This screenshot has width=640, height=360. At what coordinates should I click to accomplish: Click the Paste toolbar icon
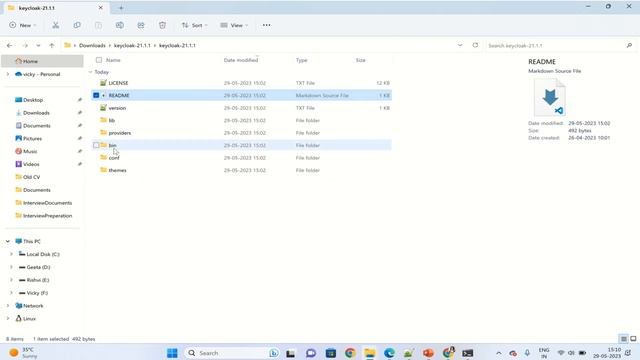(x=98, y=25)
